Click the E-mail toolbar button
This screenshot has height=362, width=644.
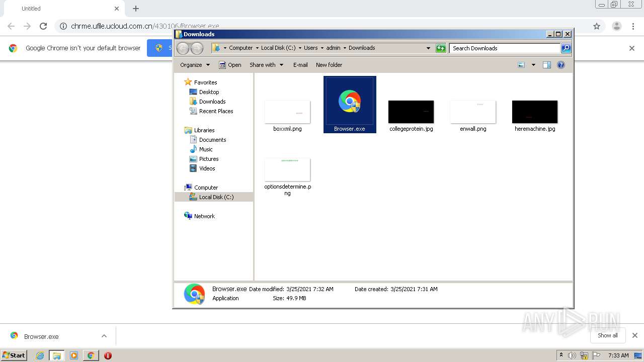click(x=300, y=65)
